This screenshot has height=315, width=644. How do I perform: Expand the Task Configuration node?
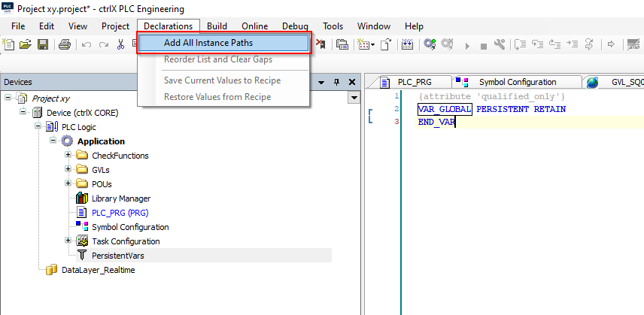point(68,241)
